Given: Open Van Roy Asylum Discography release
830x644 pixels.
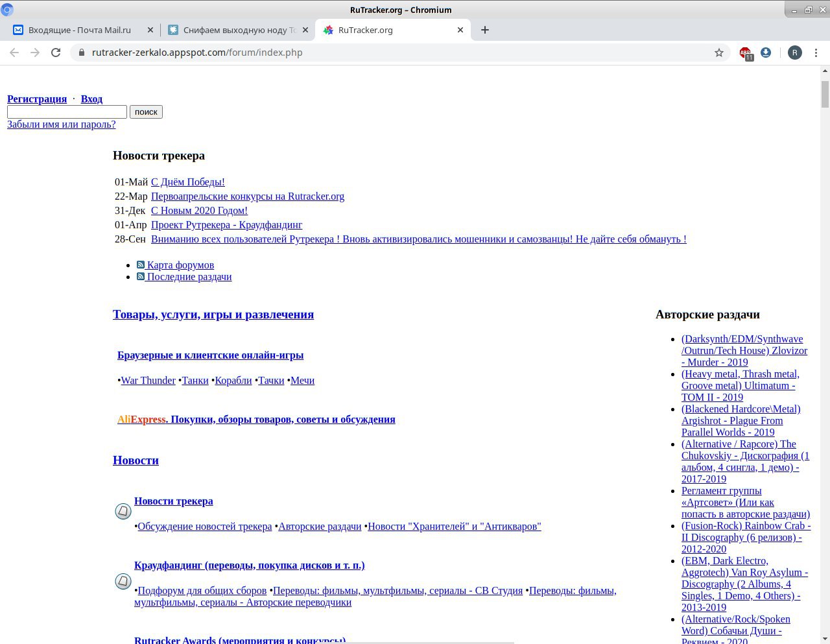Looking at the screenshot, I should point(744,584).
